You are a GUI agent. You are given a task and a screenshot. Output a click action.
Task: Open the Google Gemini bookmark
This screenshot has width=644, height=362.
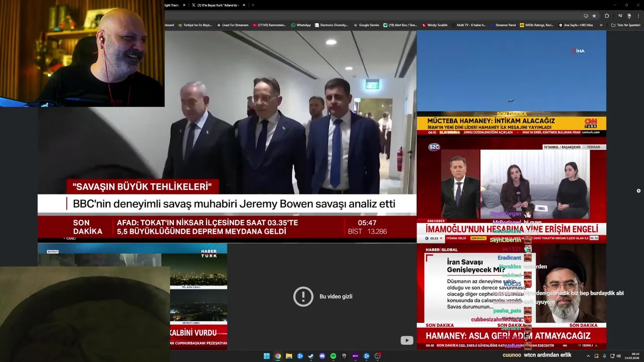(366, 25)
